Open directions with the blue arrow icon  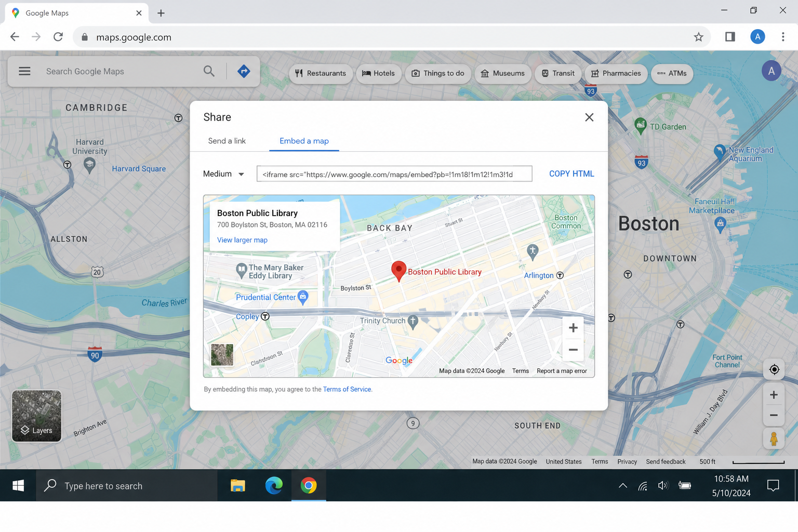tap(244, 71)
